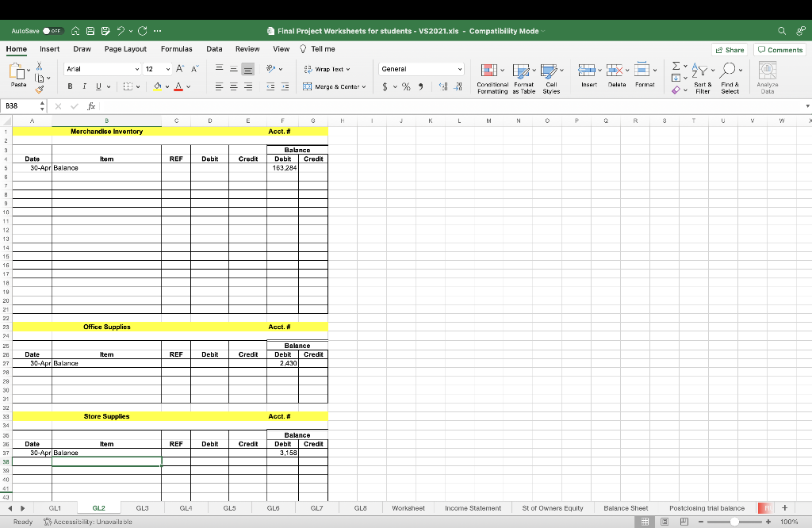Open Sort & Filter menu

(x=703, y=78)
